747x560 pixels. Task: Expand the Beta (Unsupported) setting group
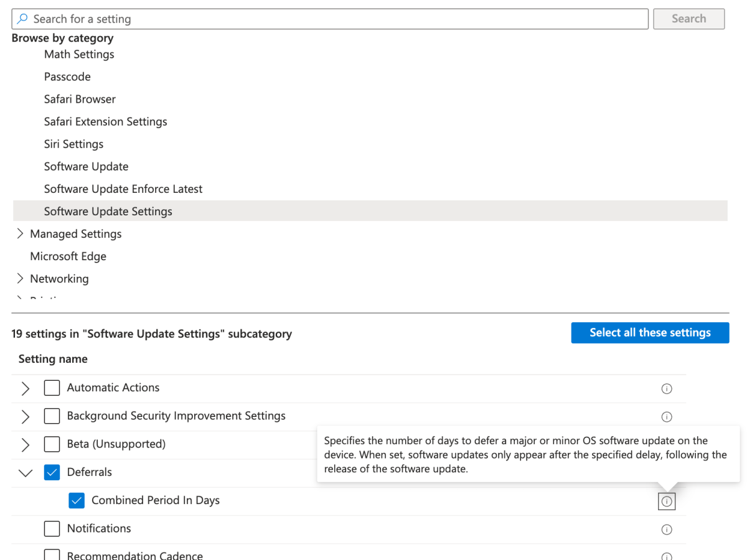[25, 444]
